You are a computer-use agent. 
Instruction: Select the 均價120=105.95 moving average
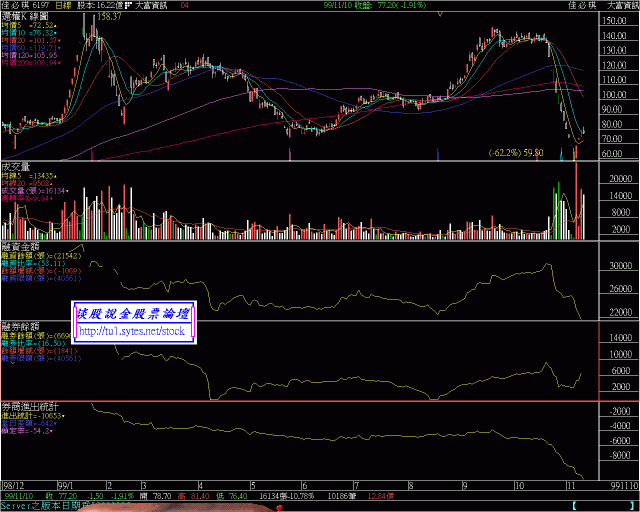(29, 55)
